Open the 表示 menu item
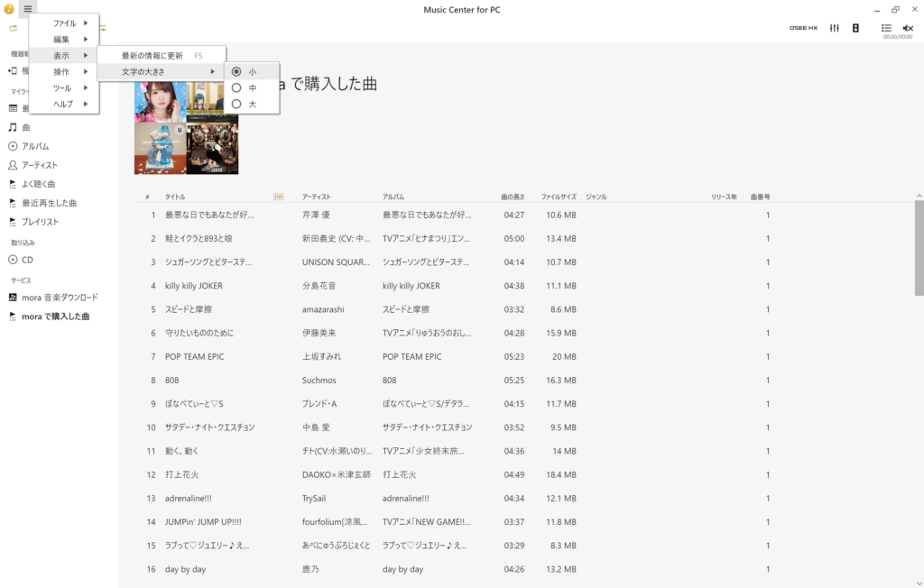Screen dimensions: 924x588 tap(64, 55)
